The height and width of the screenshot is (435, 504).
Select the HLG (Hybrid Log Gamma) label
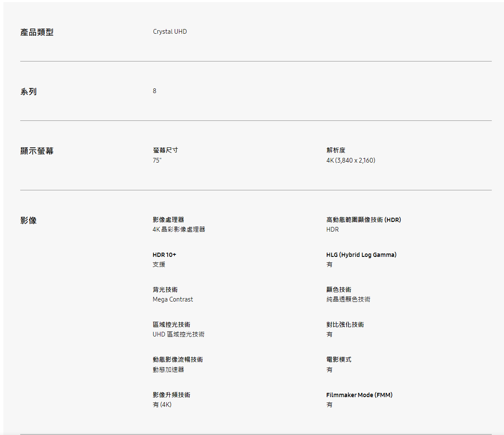click(361, 255)
